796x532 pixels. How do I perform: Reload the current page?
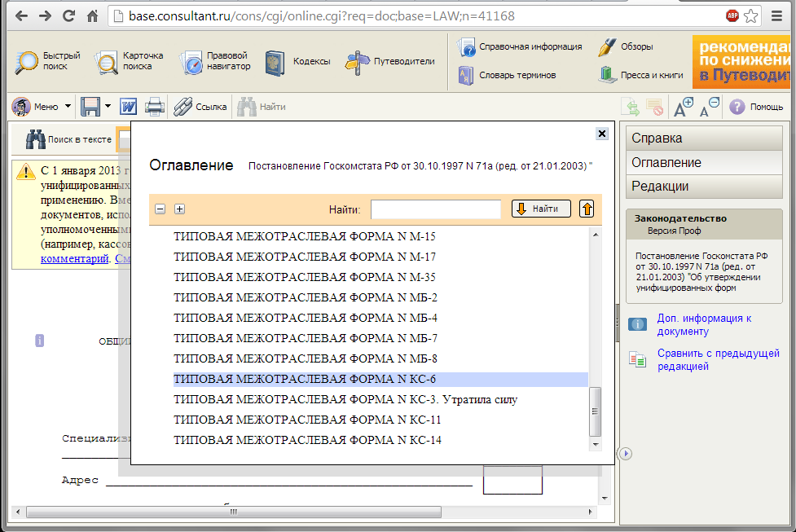click(x=68, y=16)
